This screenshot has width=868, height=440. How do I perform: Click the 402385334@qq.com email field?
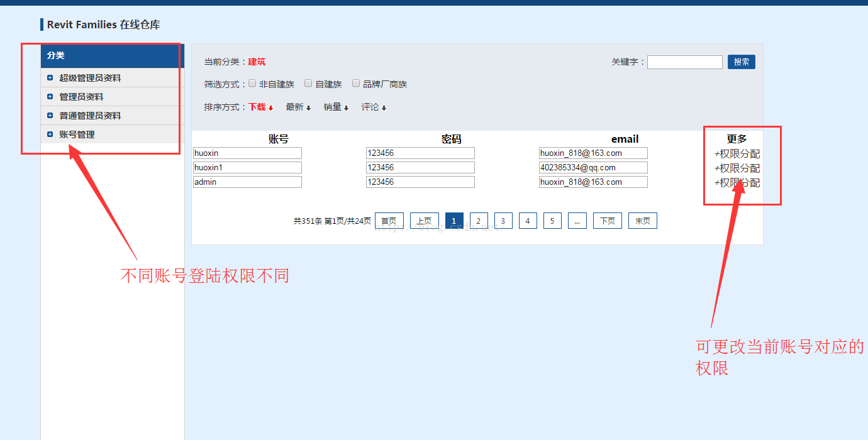pos(593,168)
